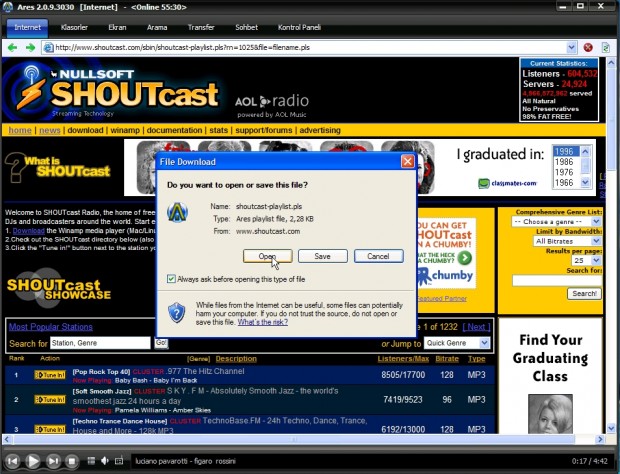Switch to the Internet tab
The height and width of the screenshot is (474, 620).
pyautogui.click(x=27, y=27)
